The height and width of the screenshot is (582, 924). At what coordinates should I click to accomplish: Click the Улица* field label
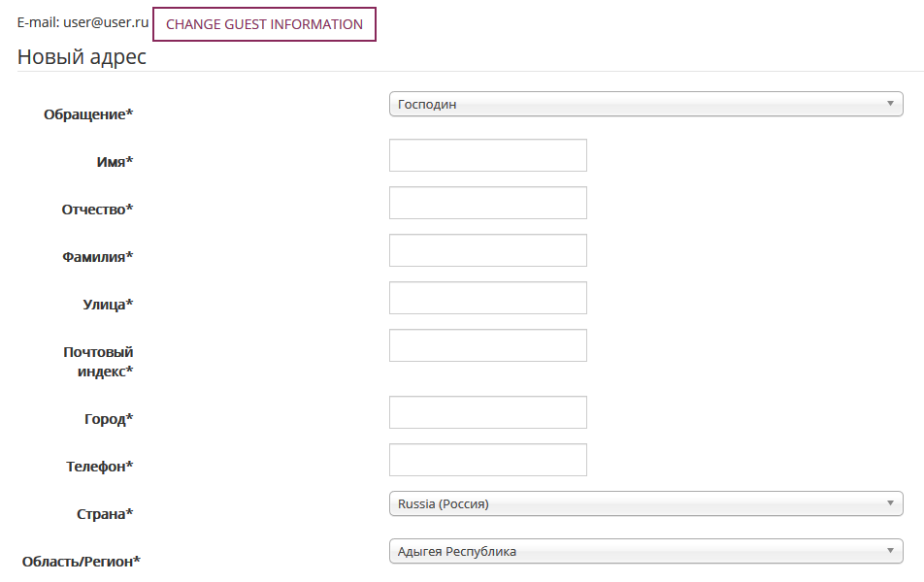[x=108, y=305]
